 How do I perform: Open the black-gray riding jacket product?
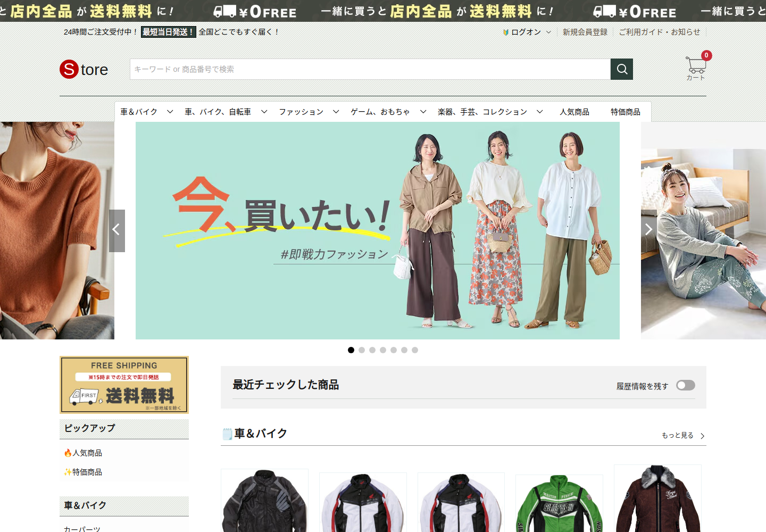tap(264, 501)
